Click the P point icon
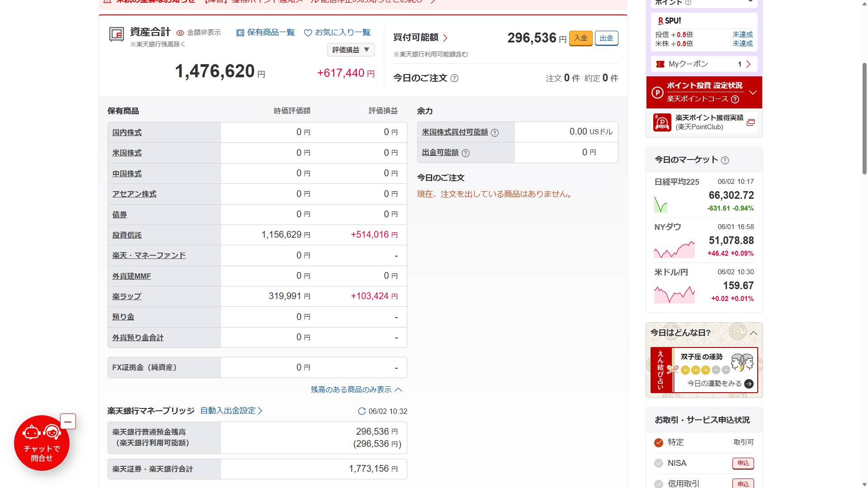 (657, 93)
